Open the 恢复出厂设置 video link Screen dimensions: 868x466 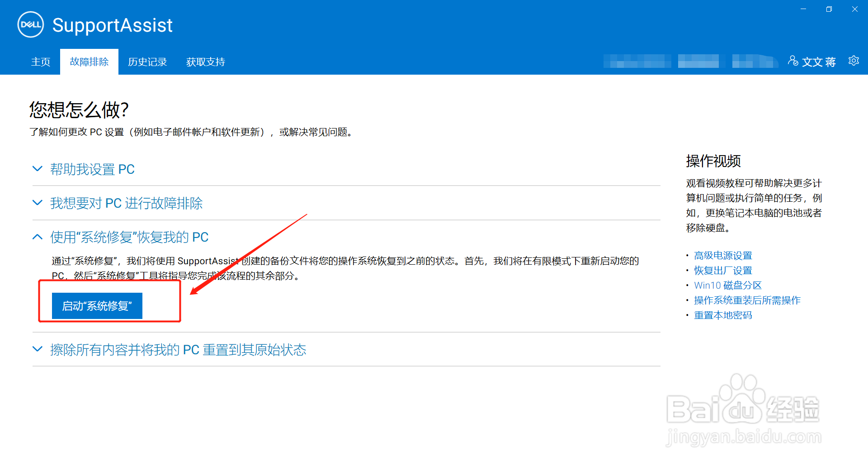(723, 271)
